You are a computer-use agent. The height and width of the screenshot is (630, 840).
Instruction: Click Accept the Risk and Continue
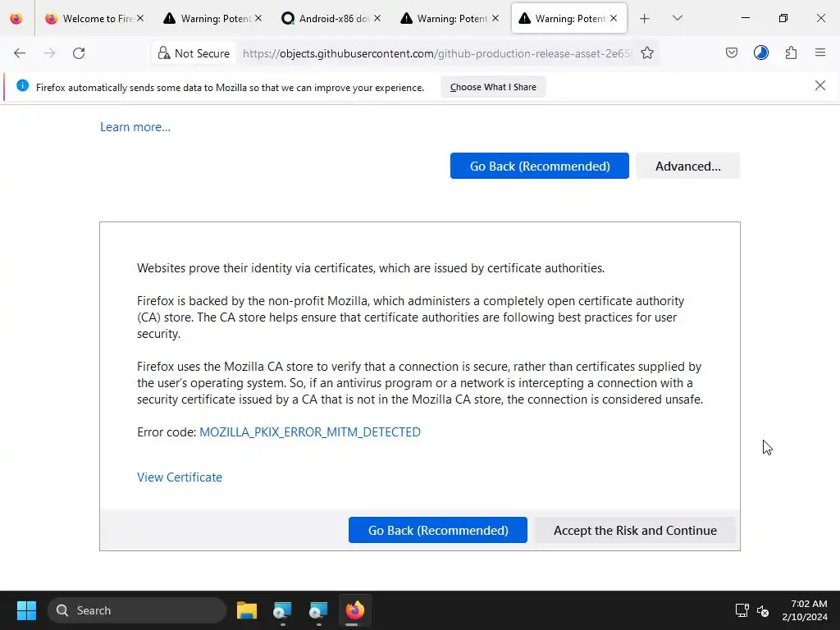tap(635, 530)
